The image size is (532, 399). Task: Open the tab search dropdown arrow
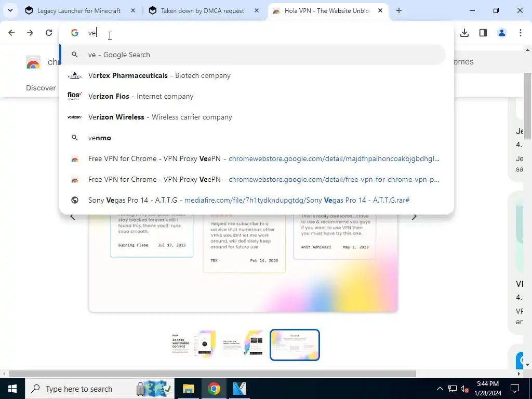pos(10,10)
